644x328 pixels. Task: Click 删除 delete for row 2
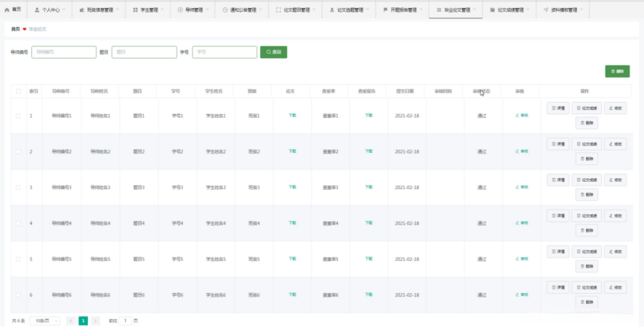pos(587,159)
